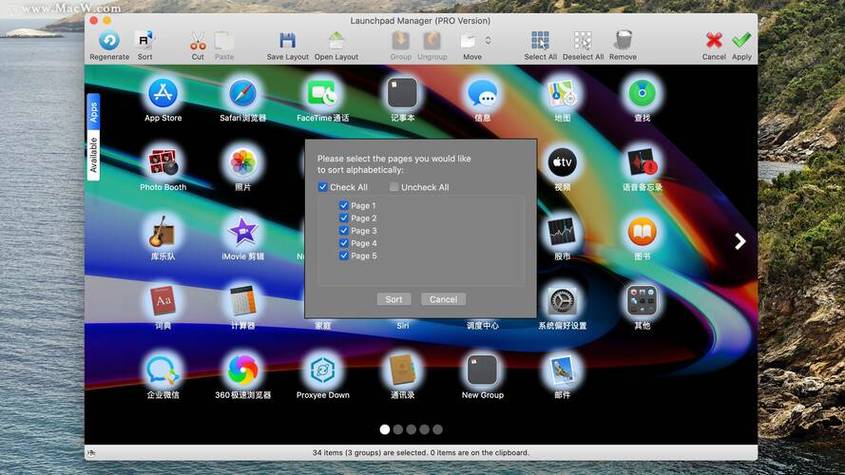Click the Deselect All toolbar icon
This screenshot has height=475, width=845.
pyautogui.click(x=583, y=41)
